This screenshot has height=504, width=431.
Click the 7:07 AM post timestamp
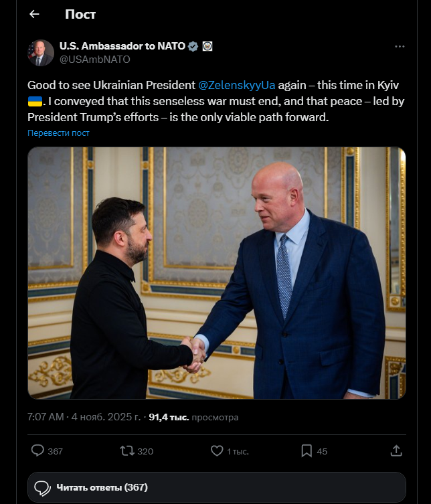tap(46, 417)
